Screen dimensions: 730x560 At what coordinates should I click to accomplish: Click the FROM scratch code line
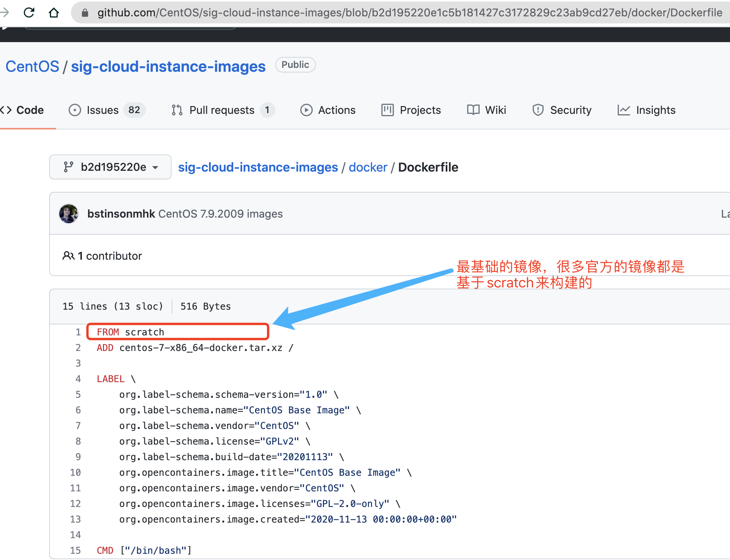pyautogui.click(x=131, y=332)
